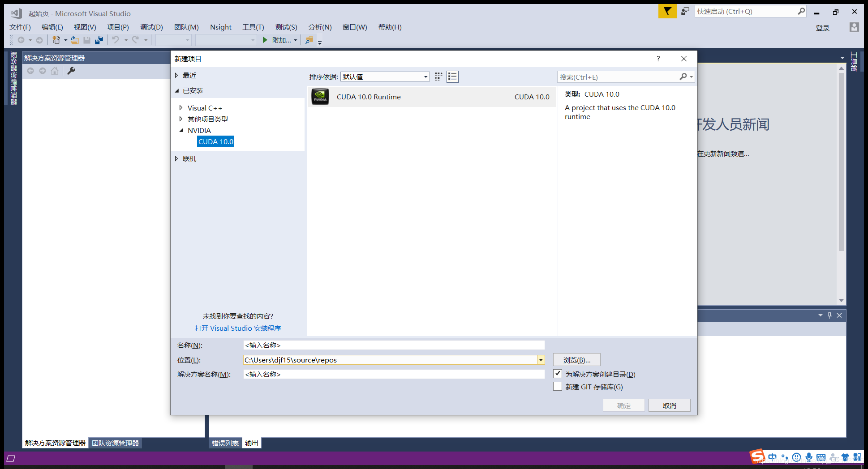Image resolution: width=868 pixels, height=469 pixels.
Task: Click the Solution Explorer wrench properties icon
Action: pos(71,71)
